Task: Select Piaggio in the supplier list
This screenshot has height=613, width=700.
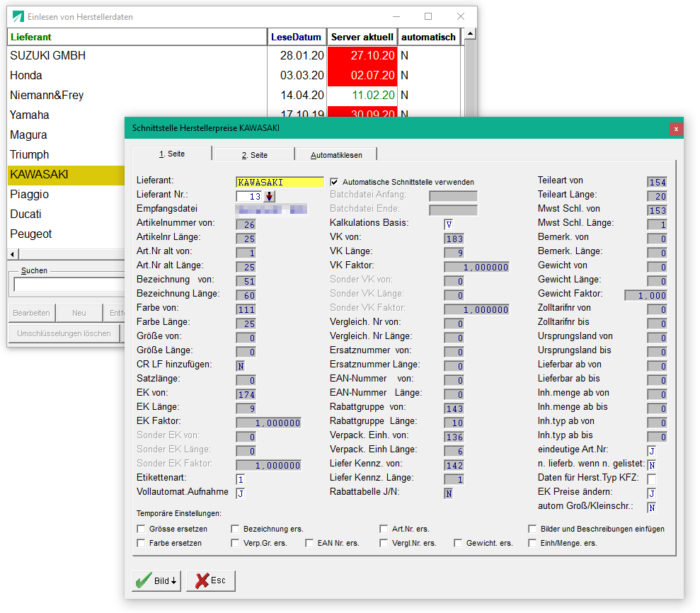Action: [x=66, y=194]
